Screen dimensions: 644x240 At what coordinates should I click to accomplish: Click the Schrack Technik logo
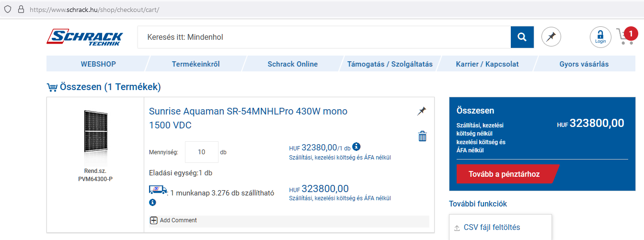[x=85, y=37]
